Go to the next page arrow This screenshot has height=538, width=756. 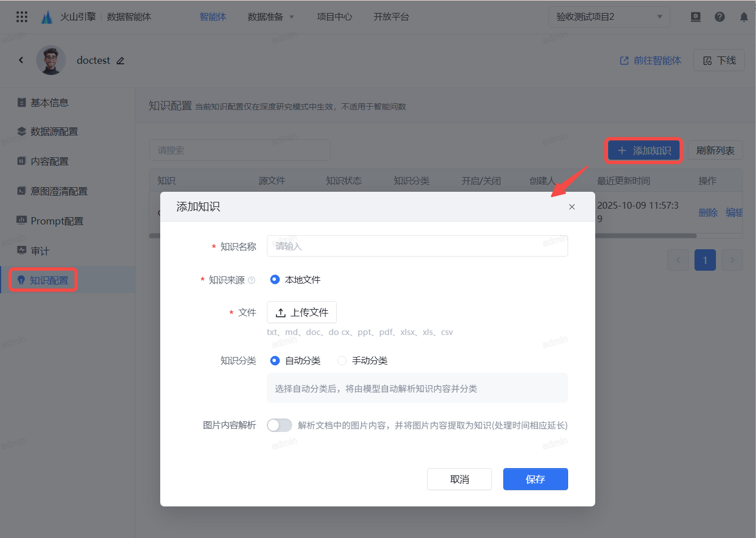(x=732, y=260)
